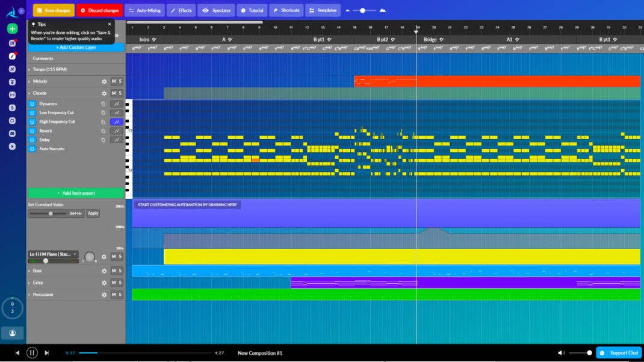This screenshot has width=644, height=362.
Task: Open the sidebar icon just below the green plus
Action: [12, 43]
